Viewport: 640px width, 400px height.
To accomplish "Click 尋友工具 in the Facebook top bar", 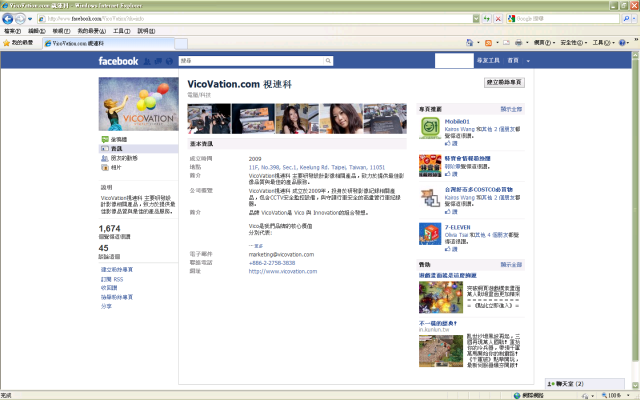I will [x=488, y=60].
